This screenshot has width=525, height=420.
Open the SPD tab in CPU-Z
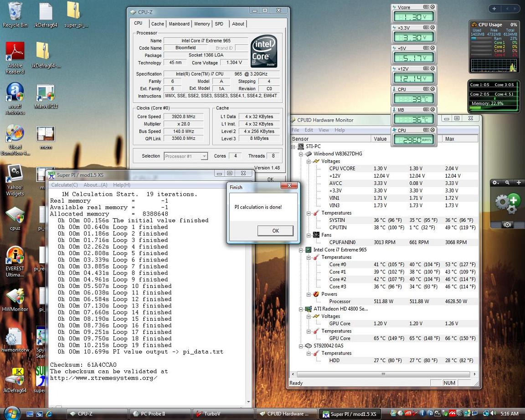[x=219, y=24]
